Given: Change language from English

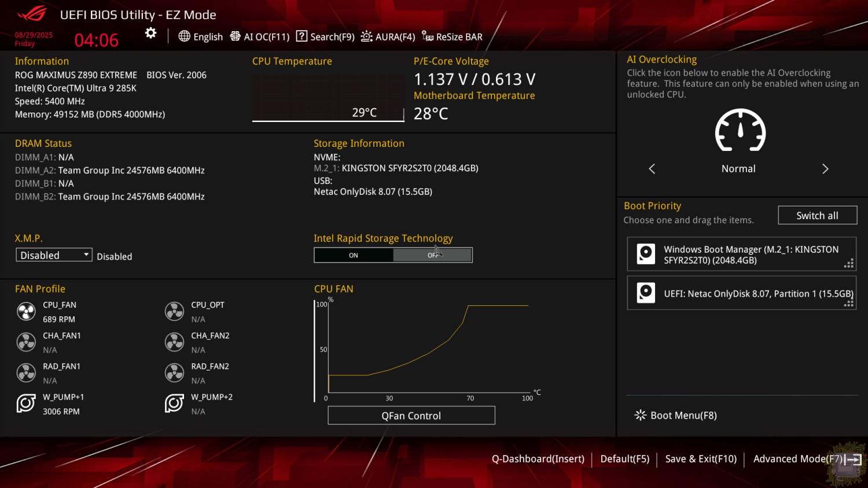Looking at the screenshot, I should pos(201,36).
